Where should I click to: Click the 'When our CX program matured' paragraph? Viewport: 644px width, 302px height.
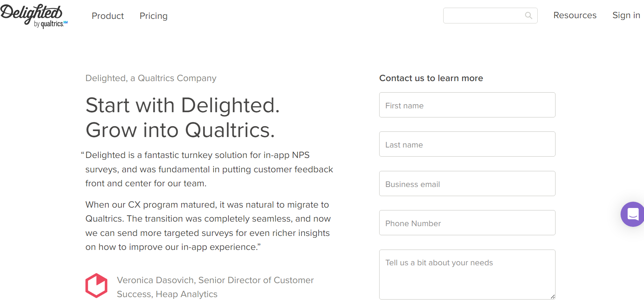(x=208, y=226)
